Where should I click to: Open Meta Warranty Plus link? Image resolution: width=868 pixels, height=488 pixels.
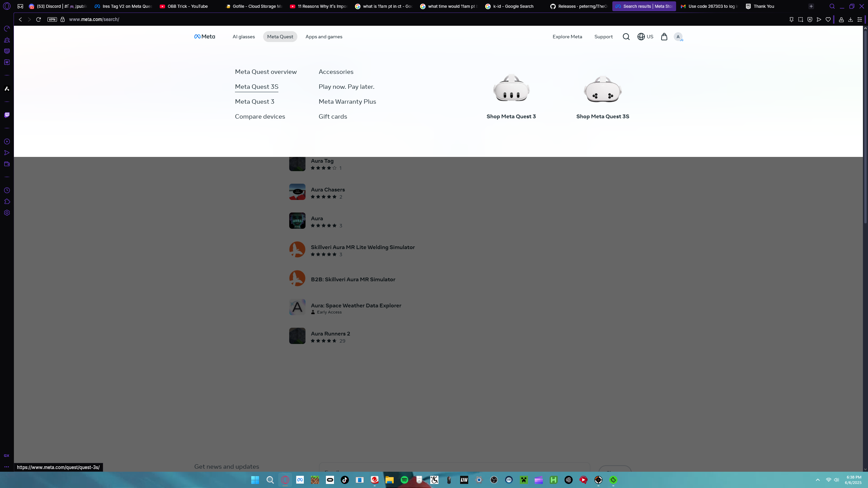point(347,102)
